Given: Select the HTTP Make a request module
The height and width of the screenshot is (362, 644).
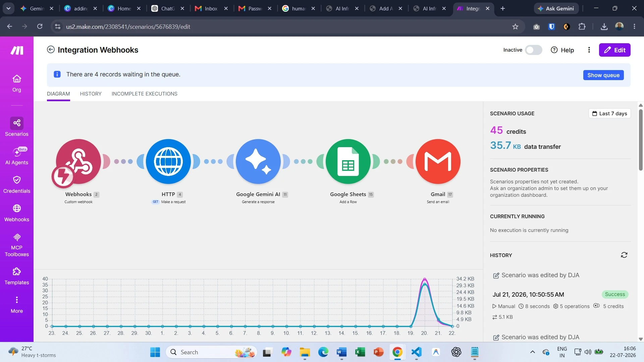Looking at the screenshot, I should click(168, 162).
